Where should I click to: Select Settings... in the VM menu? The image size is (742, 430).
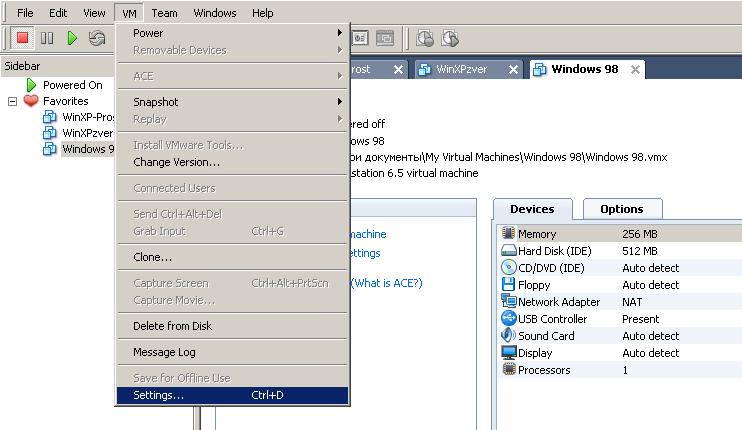232,395
